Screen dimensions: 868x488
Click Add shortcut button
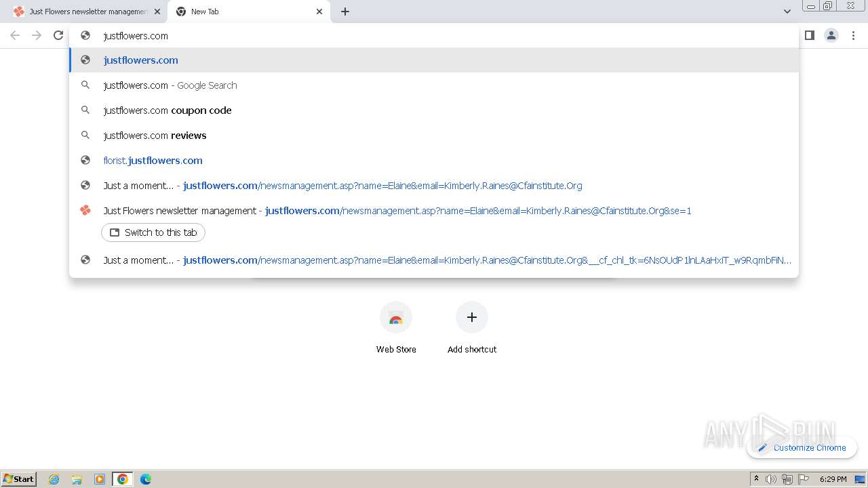point(472,329)
